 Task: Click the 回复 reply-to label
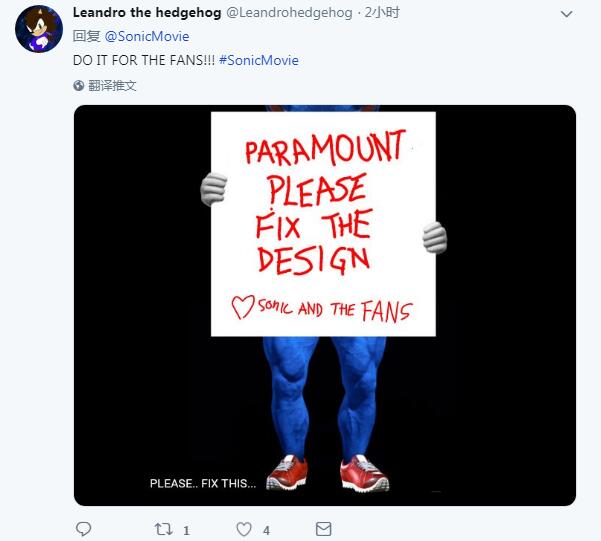tap(87, 36)
